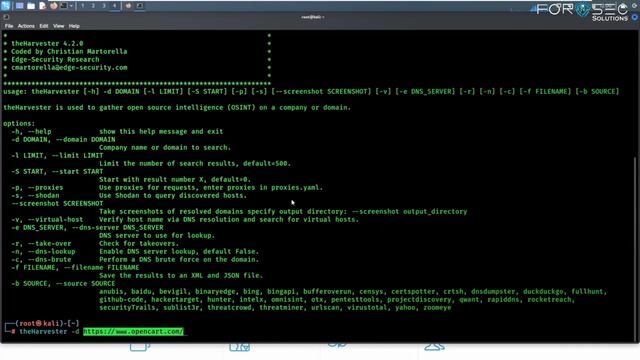Click 'Take screenshots of resolved domains' text
The width and height of the screenshot is (640, 360).
(x=283, y=211)
